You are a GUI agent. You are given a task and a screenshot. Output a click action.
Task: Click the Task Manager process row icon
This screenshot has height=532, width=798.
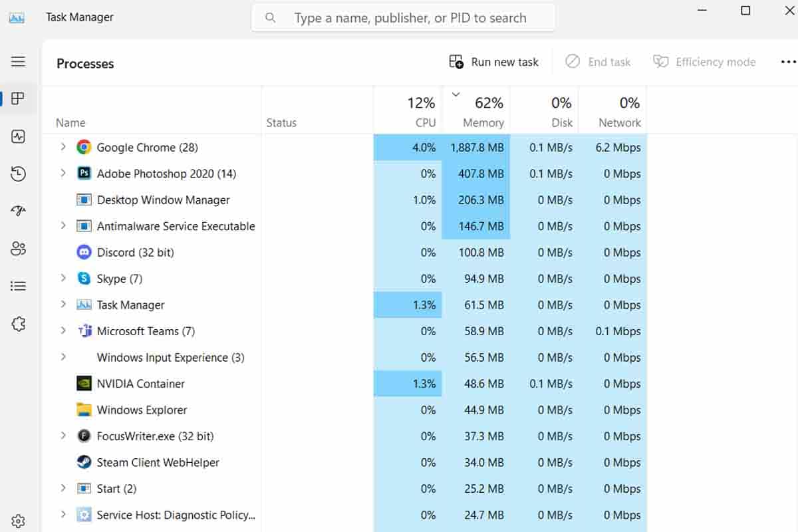(x=84, y=305)
